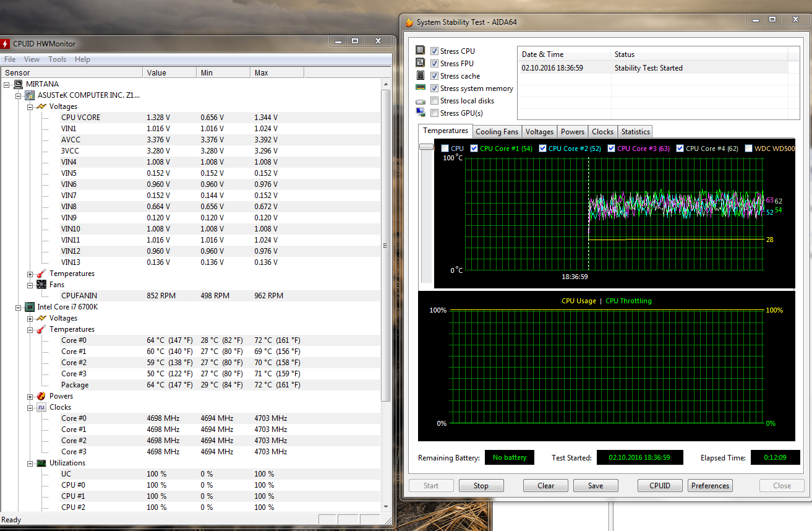Viewport: 812px width, 531px height.
Task: Click the Voltages icon under the ASUSTeK motherboard
Action: coord(41,106)
